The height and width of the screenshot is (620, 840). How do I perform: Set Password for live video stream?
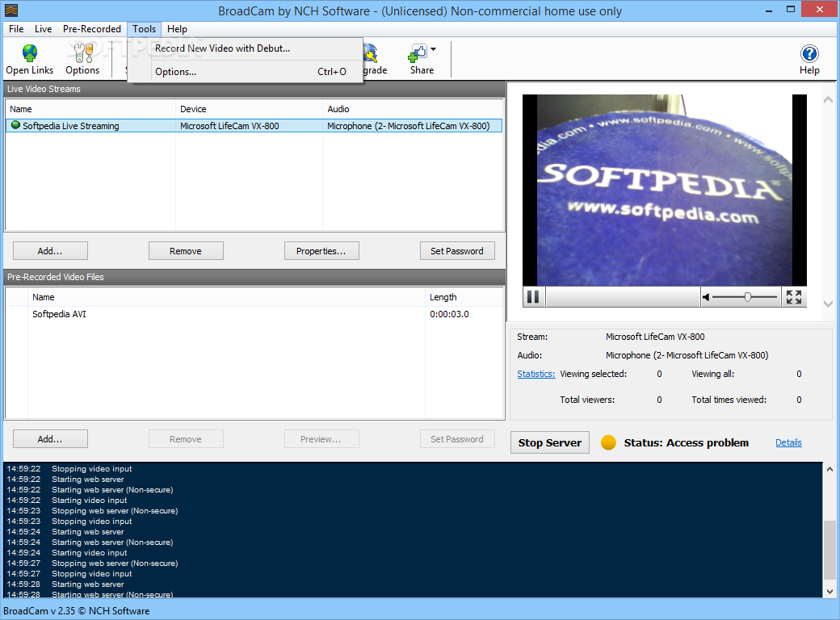[457, 251]
